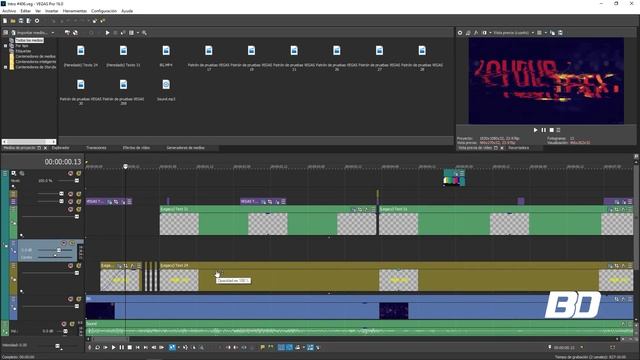Save snapshot to file icon in preview
This screenshot has width=640, height=360.
click(560, 33)
